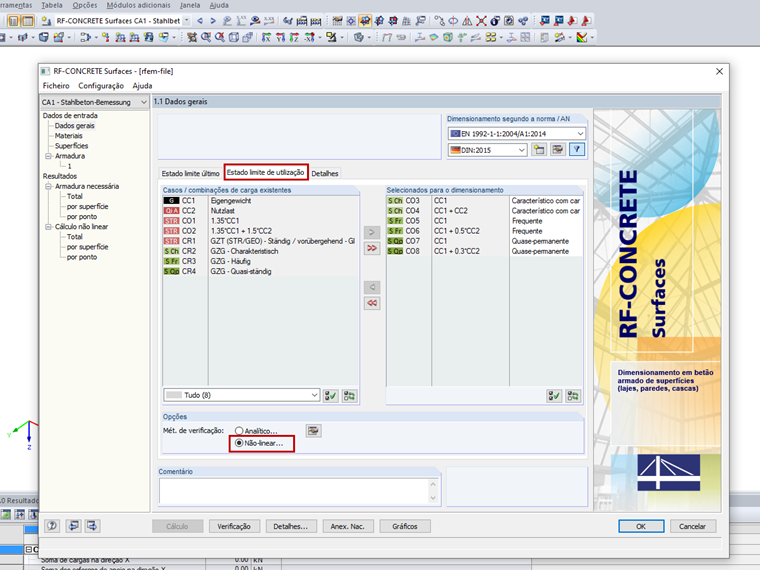760x570 pixels.
Task: View in Z direction toolbar icon
Action: [x=294, y=37]
